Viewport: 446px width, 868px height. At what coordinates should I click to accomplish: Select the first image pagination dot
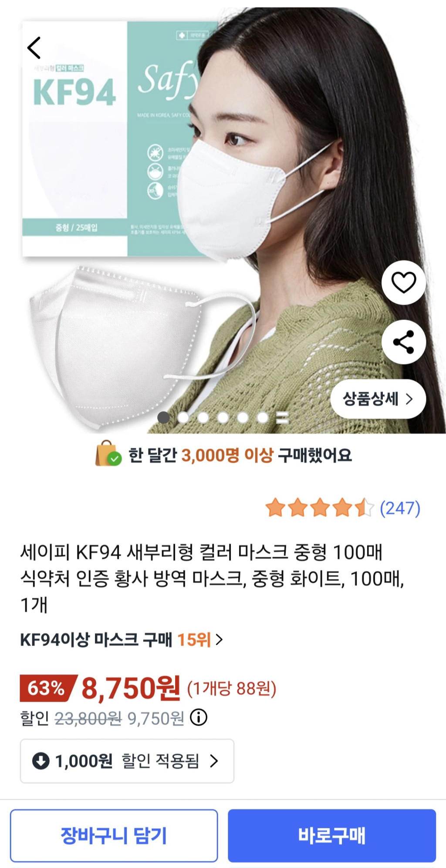click(163, 417)
